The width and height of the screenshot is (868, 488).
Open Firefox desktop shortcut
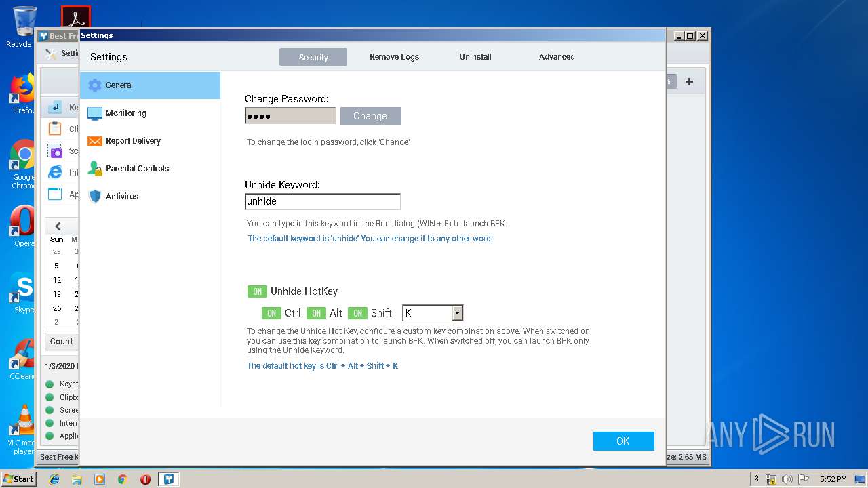[x=22, y=94]
